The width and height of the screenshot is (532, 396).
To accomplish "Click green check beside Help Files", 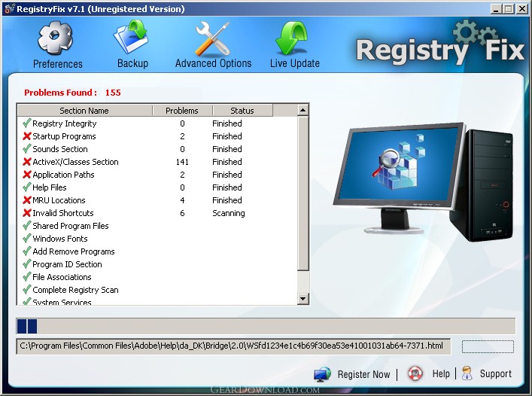I will pos(27,187).
